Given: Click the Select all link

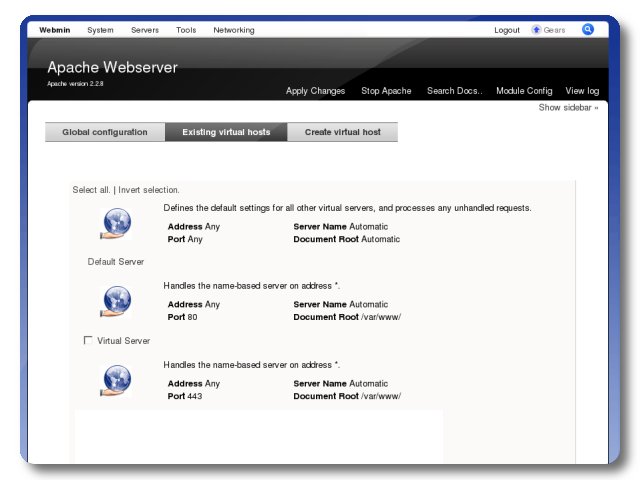Looking at the screenshot, I should coord(91,190).
